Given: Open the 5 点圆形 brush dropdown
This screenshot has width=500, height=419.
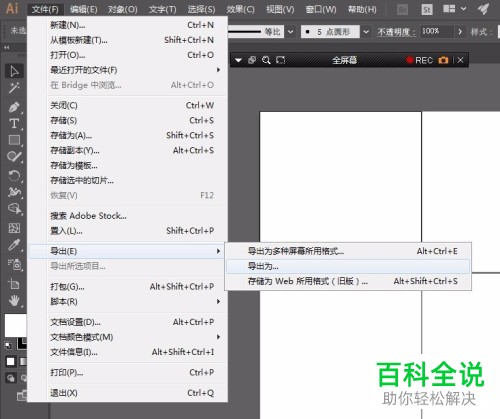Looking at the screenshot, I should click(366, 32).
